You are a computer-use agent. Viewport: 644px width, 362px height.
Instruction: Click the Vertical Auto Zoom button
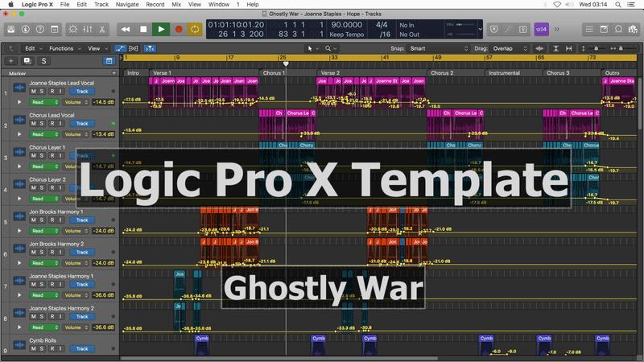[555, 48]
